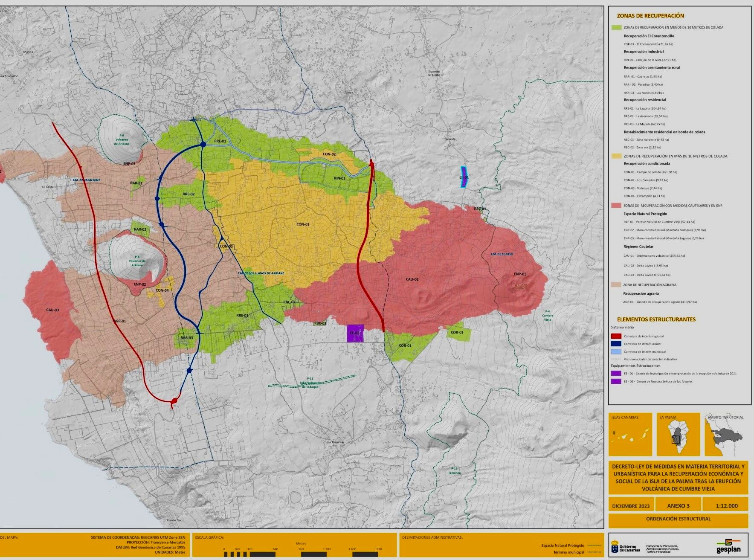754x560 pixels.
Task: Click the gesplan logo
Action: (x=728, y=546)
